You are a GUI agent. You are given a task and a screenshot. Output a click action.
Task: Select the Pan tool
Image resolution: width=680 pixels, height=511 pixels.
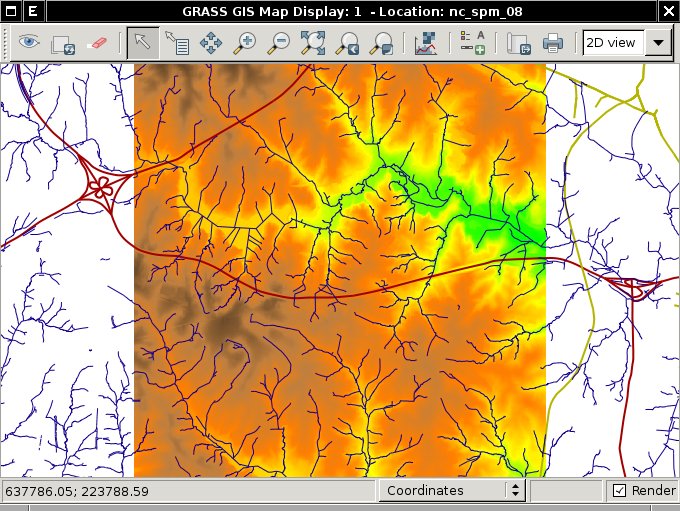211,43
